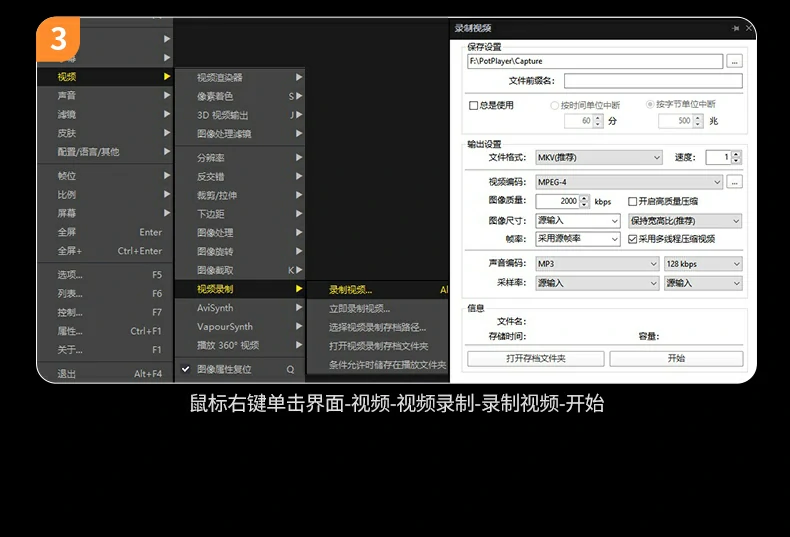Open 图像旋转 submenu

(240, 251)
